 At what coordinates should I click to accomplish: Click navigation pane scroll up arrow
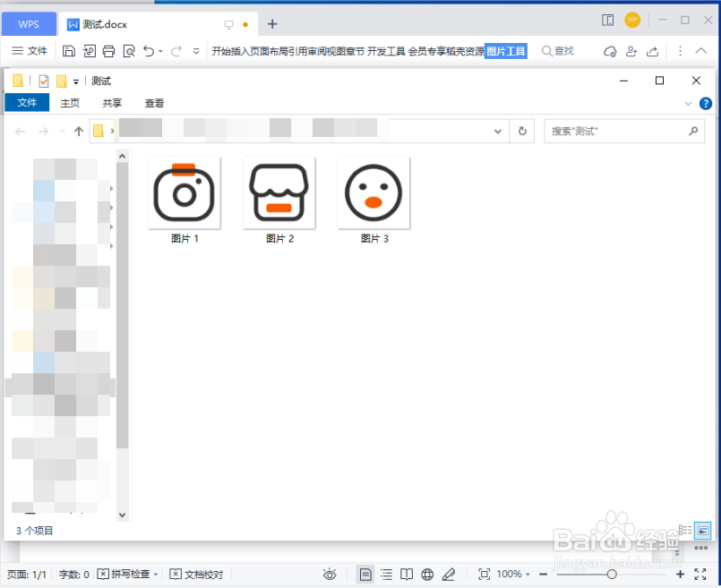click(122, 157)
